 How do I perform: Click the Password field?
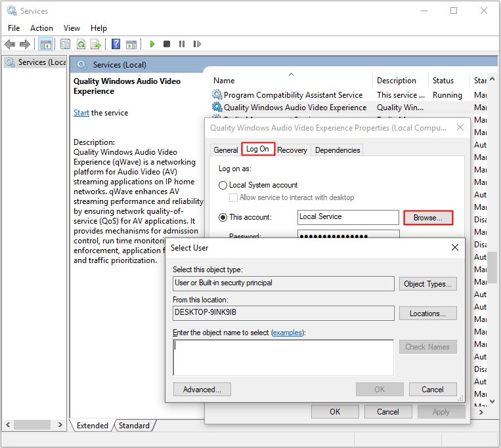pyautogui.click(x=348, y=235)
